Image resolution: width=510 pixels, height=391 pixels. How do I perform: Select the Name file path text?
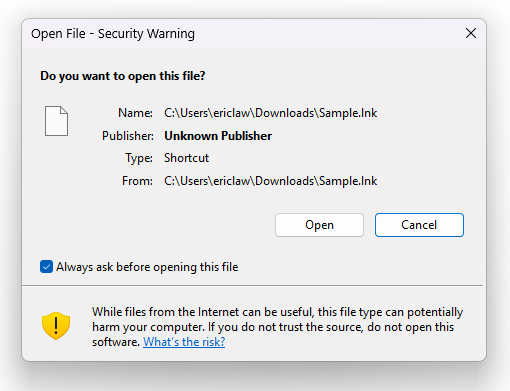(270, 113)
